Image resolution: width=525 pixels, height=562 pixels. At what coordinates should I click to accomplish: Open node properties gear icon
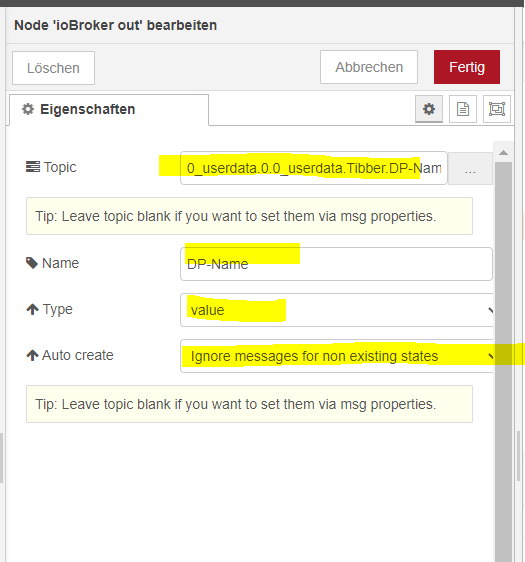(x=429, y=109)
